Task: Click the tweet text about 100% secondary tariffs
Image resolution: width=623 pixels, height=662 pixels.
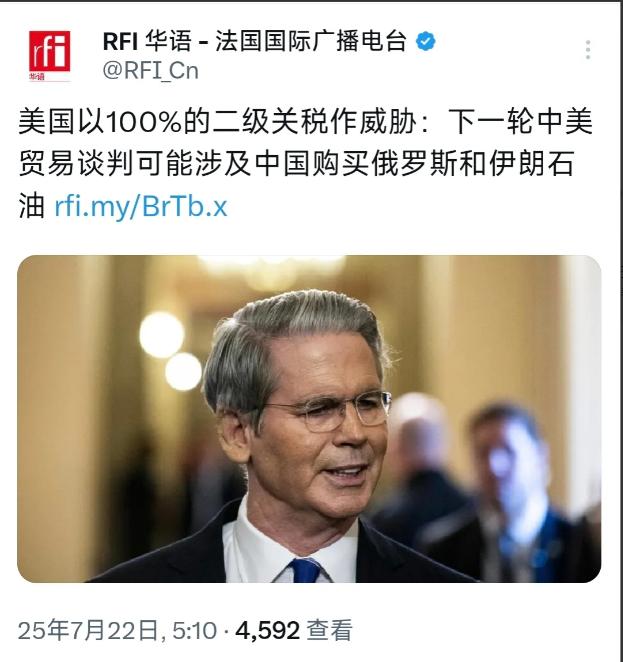Action: click(x=306, y=164)
